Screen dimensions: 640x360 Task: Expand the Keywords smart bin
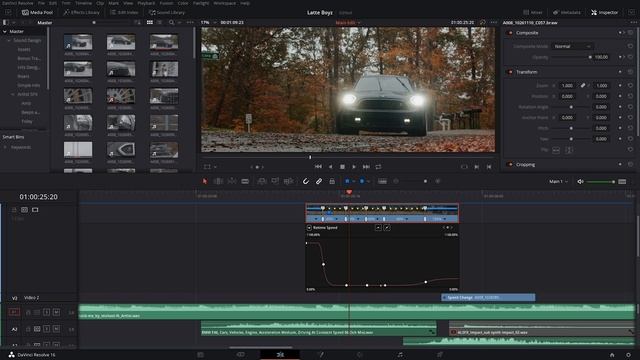click(5, 147)
